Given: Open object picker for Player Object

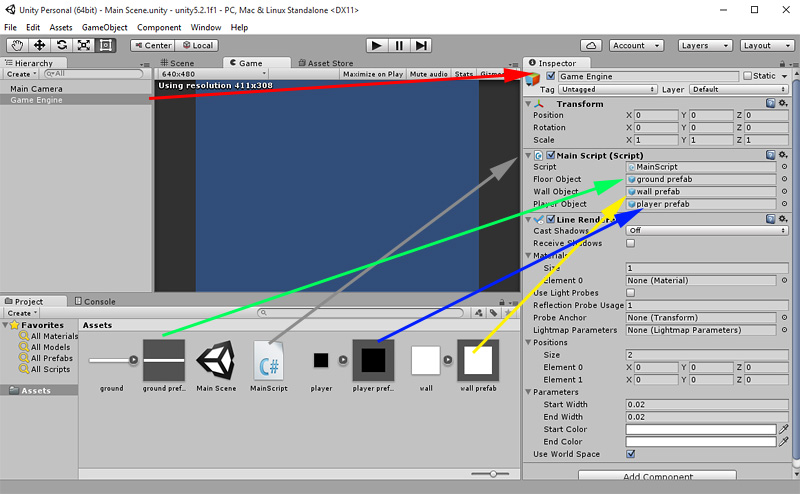Looking at the screenshot, I should pyautogui.click(x=784, y=204).
